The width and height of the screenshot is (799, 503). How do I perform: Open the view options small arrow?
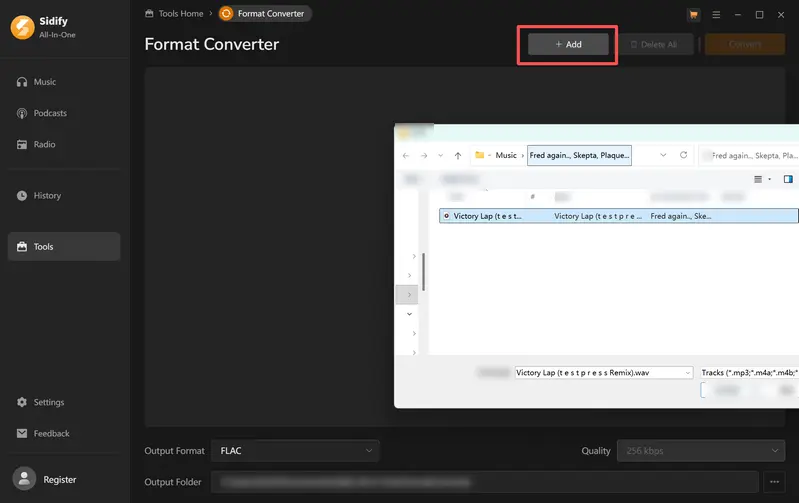point(769,179)
